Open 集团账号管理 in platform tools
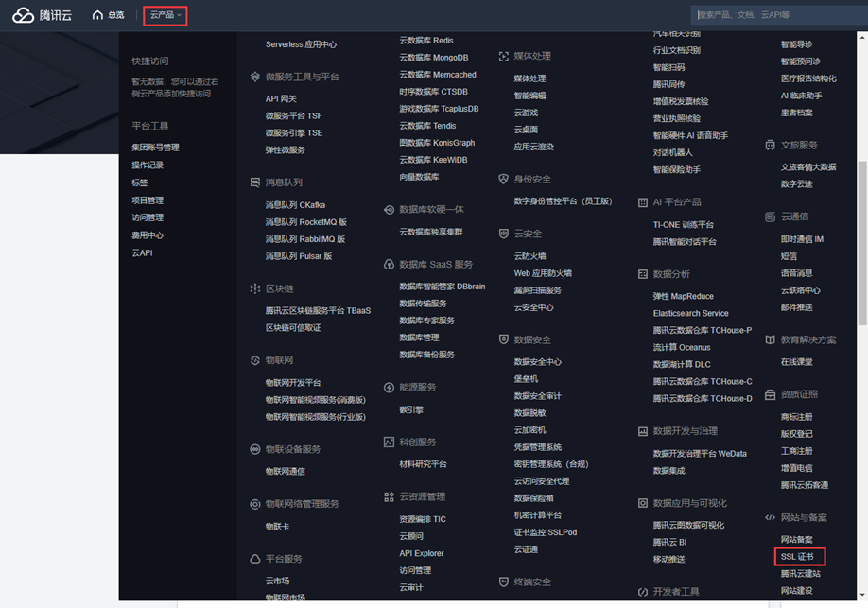Image resolution: width=868 pixels, height=608 pixels. coord(155,148)
